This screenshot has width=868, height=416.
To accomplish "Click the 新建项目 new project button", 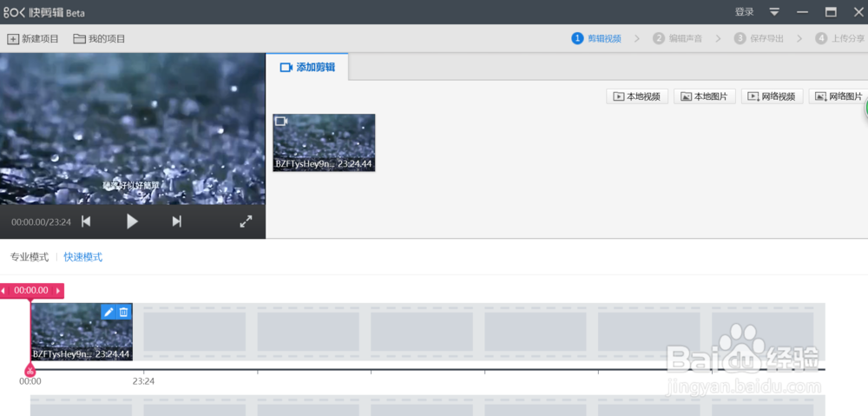I will coord(33,39).
